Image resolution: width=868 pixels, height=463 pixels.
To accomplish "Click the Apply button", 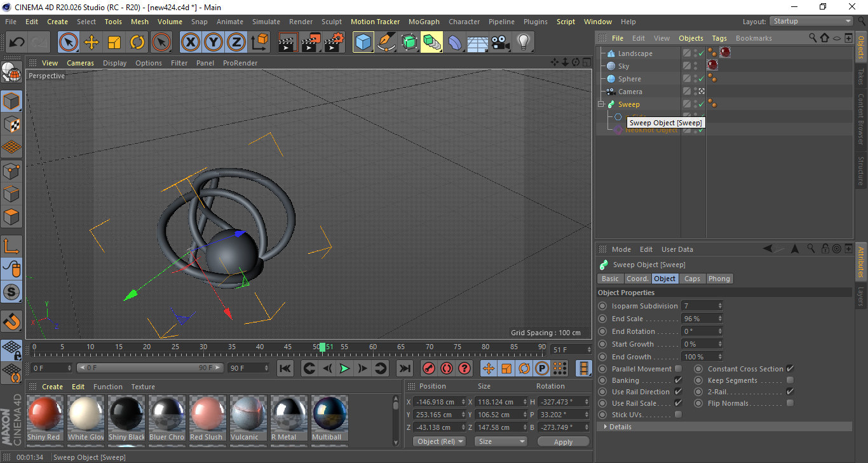I will [563, 441].
